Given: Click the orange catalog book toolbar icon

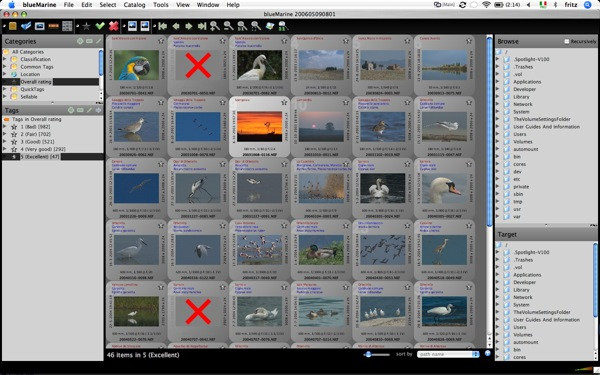Looking at the screenshot, I should 13,26.
